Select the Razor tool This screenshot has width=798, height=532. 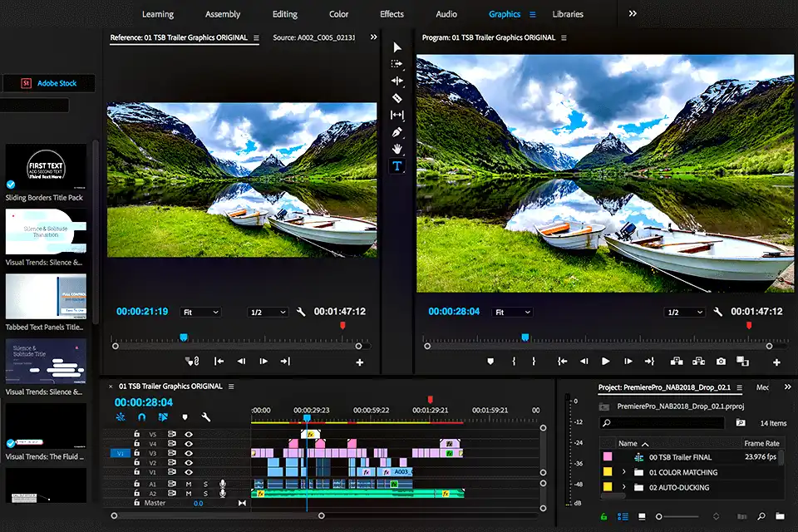coord(397,98)
